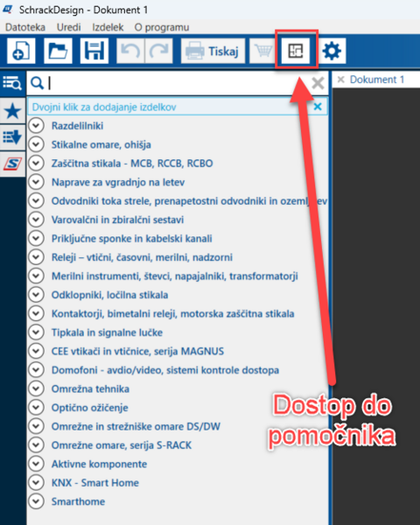The height and width of the screenshot is (525, 420).
Task: Expand Naprave za vgradnjo na letev
Action: [x=36, y=182]
